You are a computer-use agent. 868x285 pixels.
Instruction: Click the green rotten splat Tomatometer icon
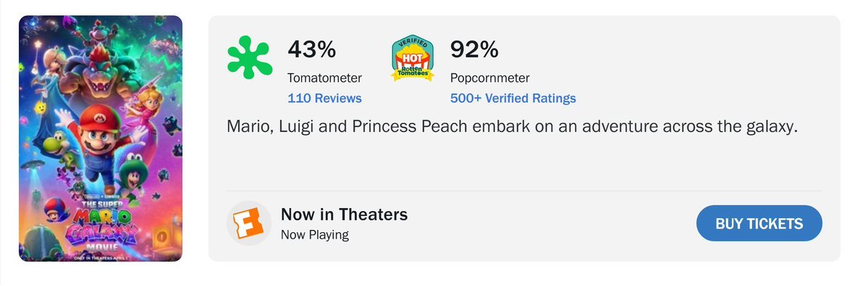point(250,57)
